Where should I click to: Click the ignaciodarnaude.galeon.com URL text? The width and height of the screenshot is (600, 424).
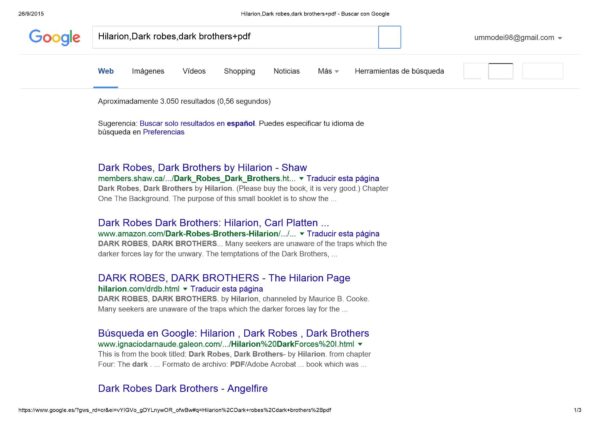(226, 344)
